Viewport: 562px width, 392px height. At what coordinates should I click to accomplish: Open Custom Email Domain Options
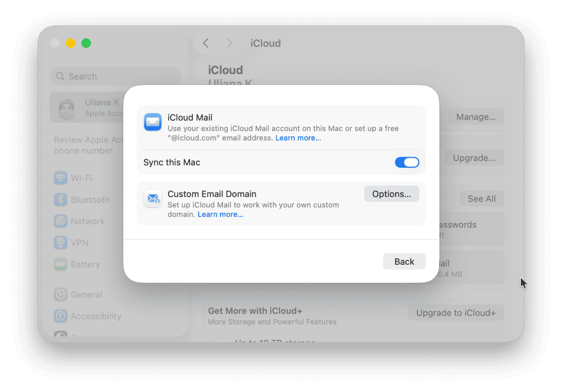(x=391, y=194)
